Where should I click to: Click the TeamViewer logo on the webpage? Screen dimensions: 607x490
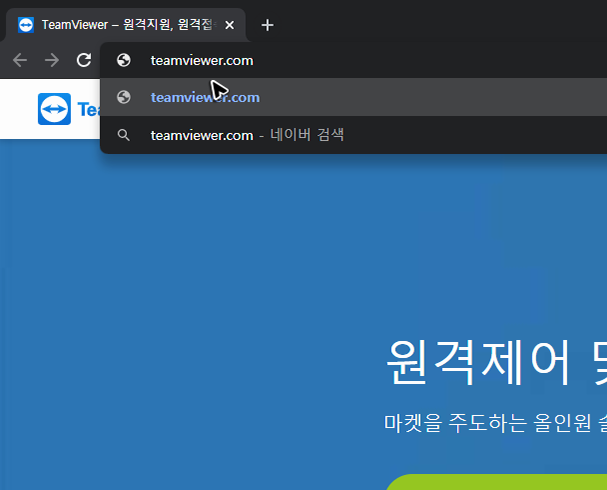(69, 109)
